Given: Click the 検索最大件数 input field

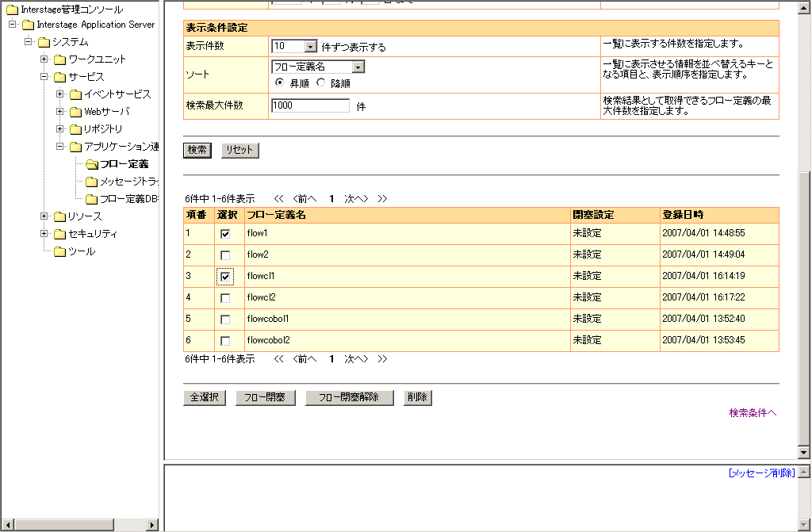Looking at the screenshot, I should pyautogui.click(x=311, y=105).
